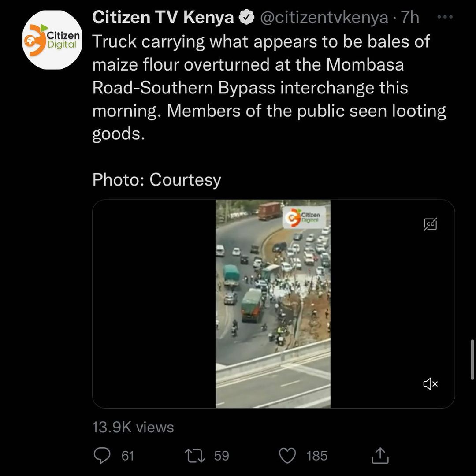Click the scrollbar thumb on the right edge
This screenshot has height=476, width=476.
click(472, 359)
